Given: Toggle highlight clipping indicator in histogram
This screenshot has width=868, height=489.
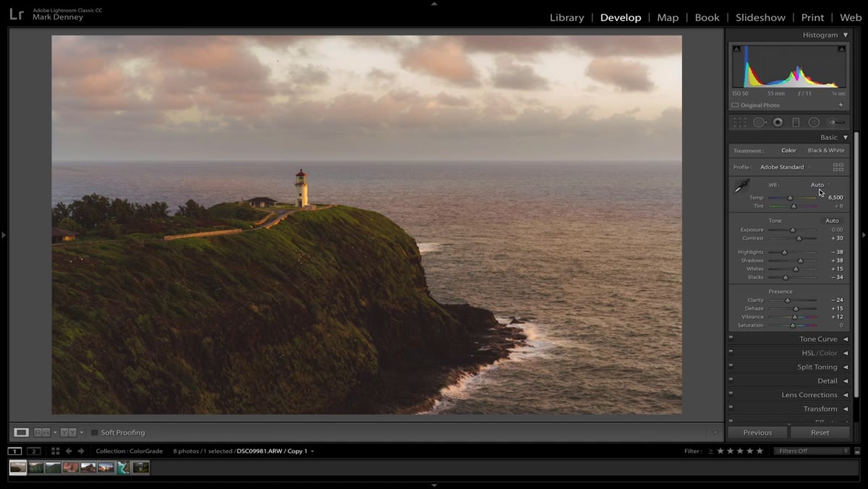Looking at the screenshot, I should click(x=841, y=49).
